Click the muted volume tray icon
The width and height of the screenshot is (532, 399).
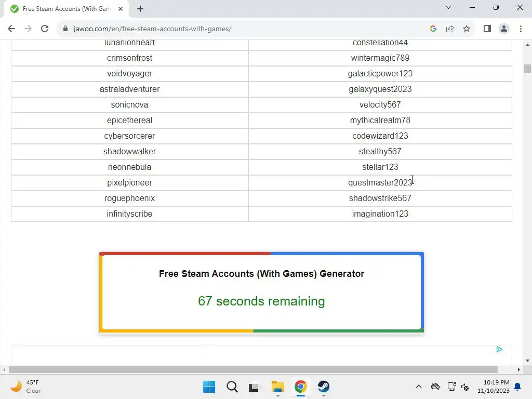point(465,387)
